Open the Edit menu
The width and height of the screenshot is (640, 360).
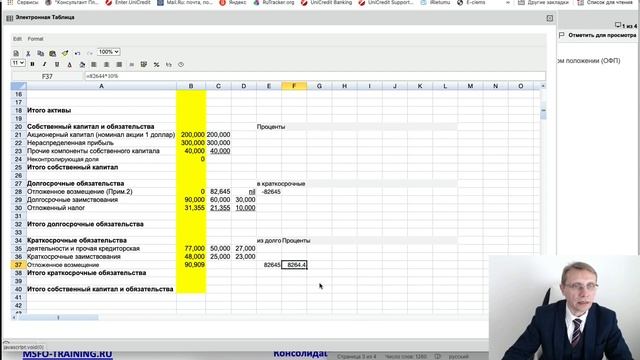[17, 39]
